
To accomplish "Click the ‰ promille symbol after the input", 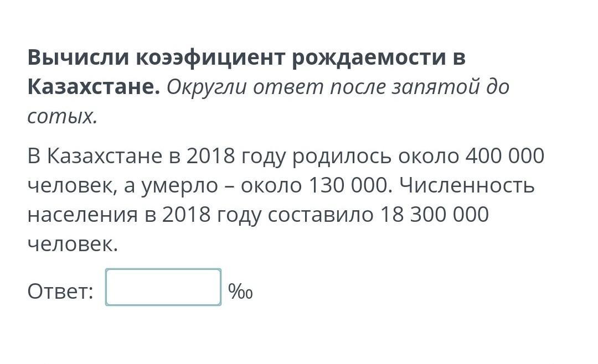I will tap(240, 292).
